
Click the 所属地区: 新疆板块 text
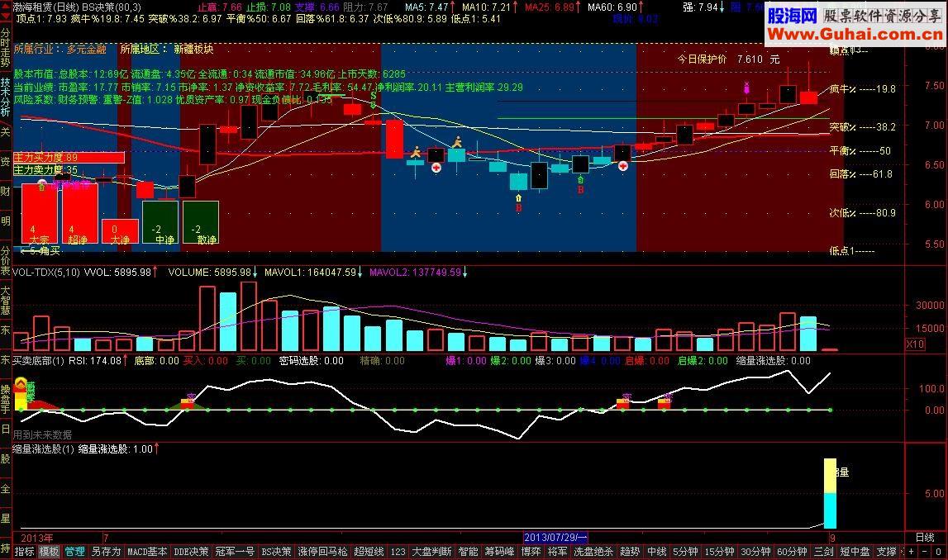coord(167,49)
